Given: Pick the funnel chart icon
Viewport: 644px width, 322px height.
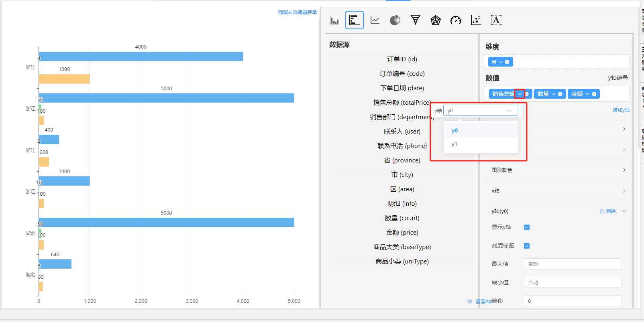Looking at the screenshot, I should (416, 20).
